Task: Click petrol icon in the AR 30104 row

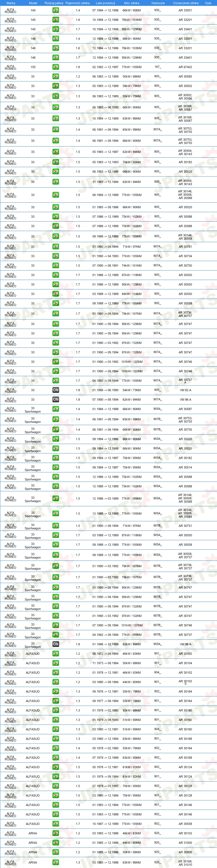Action: [55, 663]
